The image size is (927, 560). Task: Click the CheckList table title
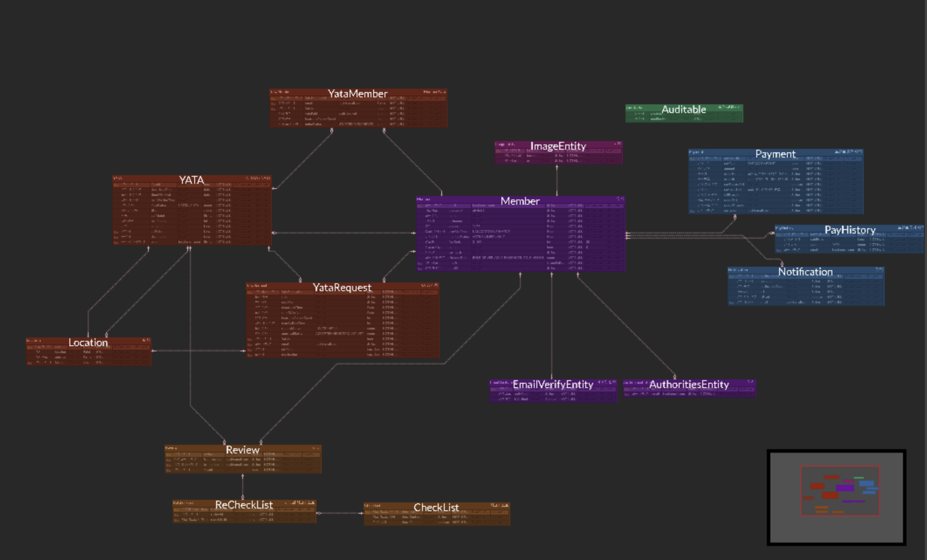pos(436,508)
